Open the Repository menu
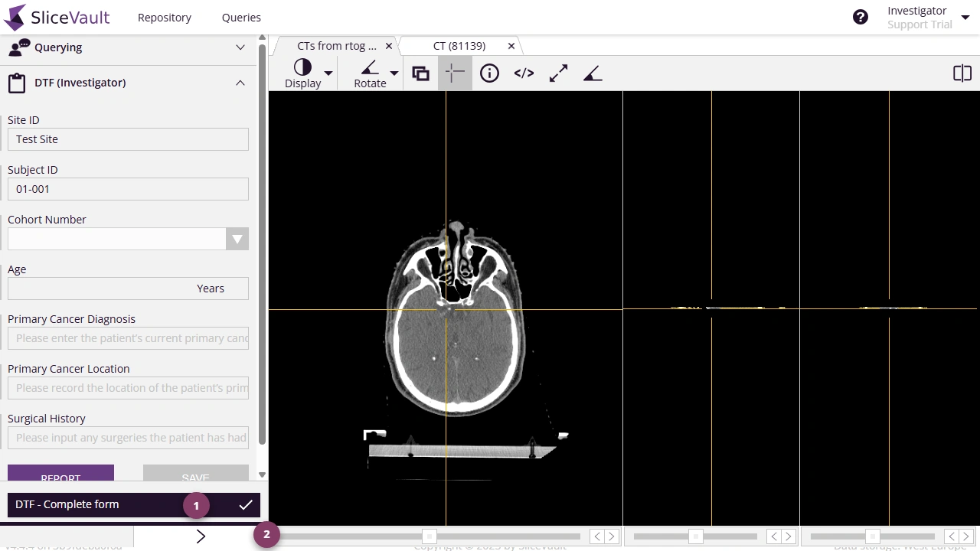This screenshot has height=551, width=980. [165, 18]
